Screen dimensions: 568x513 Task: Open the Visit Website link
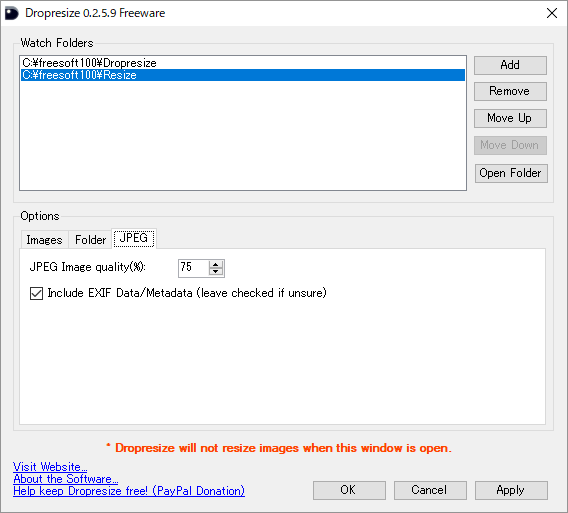pyautogui.click(x=50, y=467)
